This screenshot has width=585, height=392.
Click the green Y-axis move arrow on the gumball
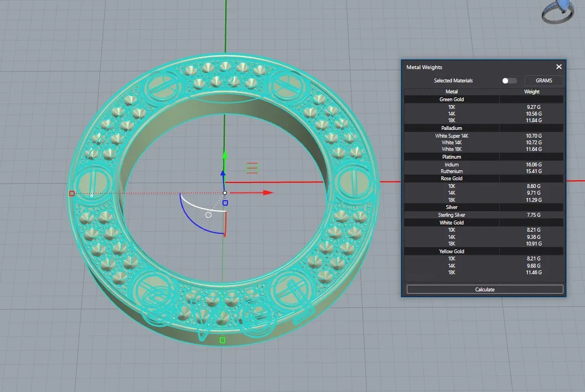[x=224, y=155]
